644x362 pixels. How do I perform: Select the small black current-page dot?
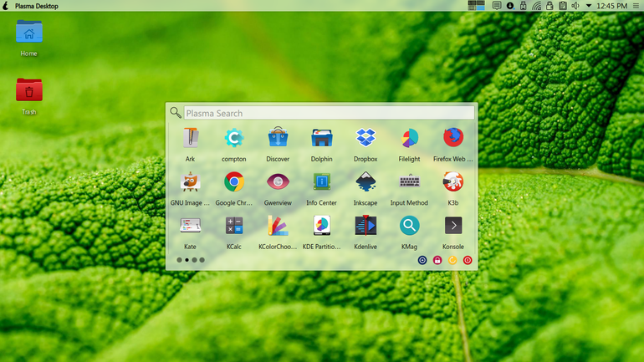tap(187, 260)
